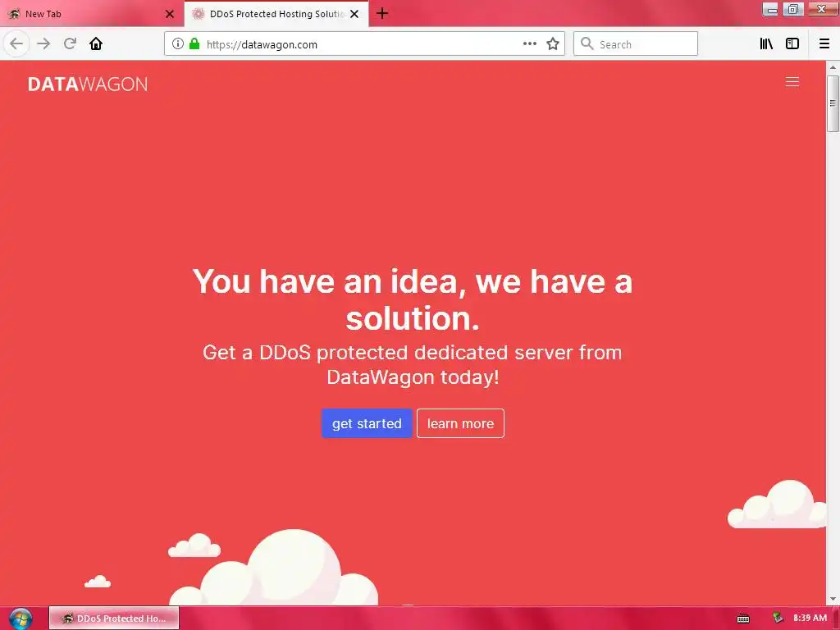This screenshot has height=630, width=840.
Task: Click the browser forward arrow
Action: coord(44,43)
